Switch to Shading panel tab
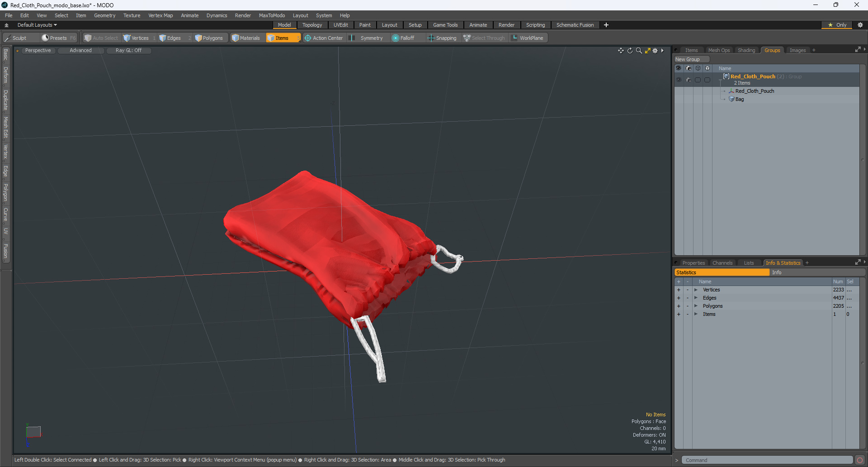868x467 pixels. [746, 50]
